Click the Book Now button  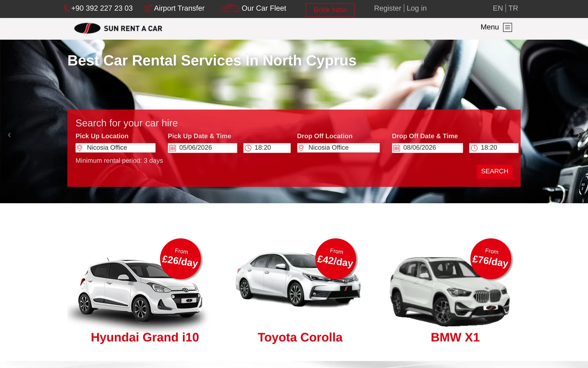(330, 10)
